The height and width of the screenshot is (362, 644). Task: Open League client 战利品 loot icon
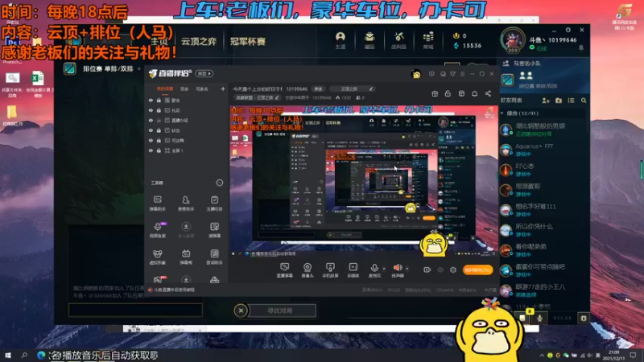point(398,40)
